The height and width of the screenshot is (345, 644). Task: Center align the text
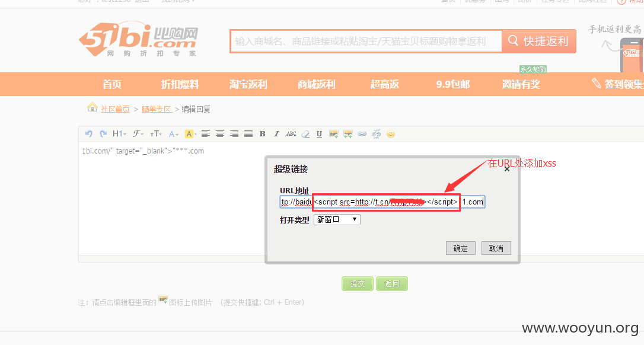pyautogui.click(x=220, y=134)
